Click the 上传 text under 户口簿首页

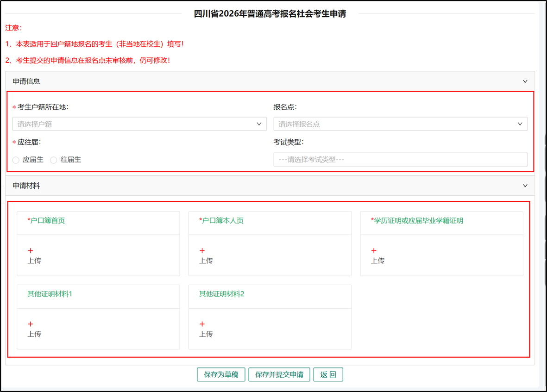click(34, 261)
